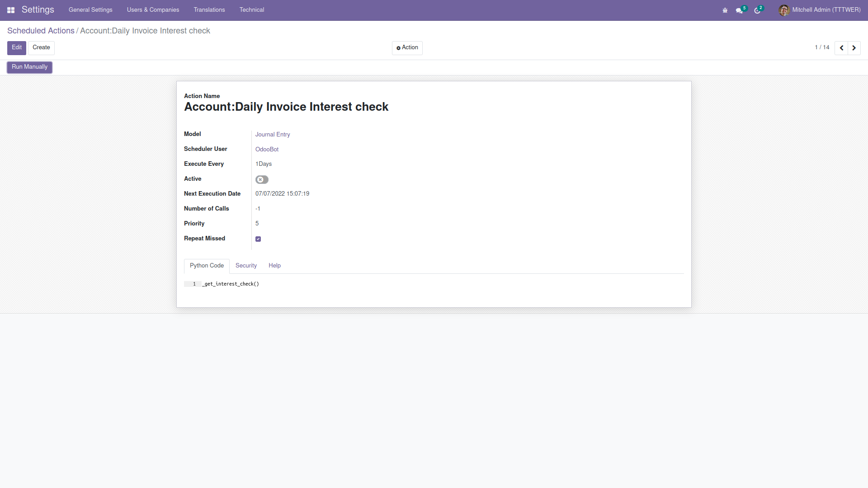
Task: Go to the next record arrow
Action: click(854, 48)
